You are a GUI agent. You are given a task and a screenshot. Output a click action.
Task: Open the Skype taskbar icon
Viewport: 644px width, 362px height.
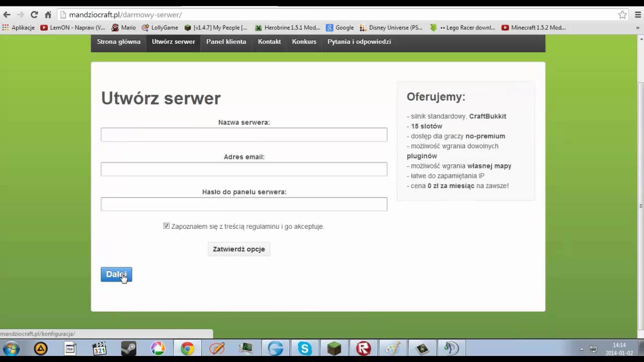304,348
